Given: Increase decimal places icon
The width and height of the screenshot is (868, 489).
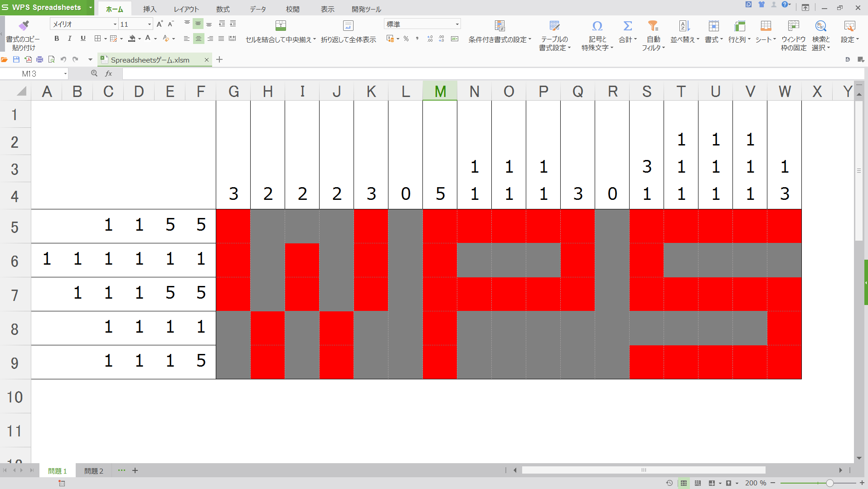Looking at the screenshot, I should coord(430,39).
